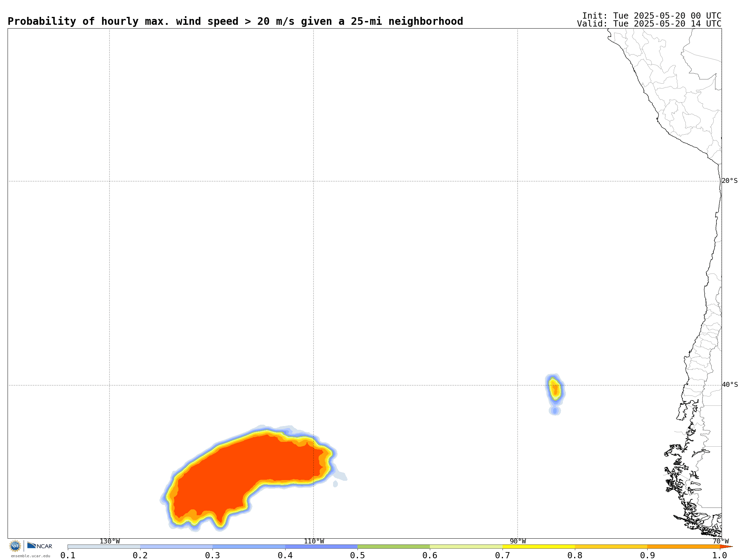Click the 0.1 colorbar tick label
Image resolution: width=744 pixels, height=560 pixels.
(x=68, y=555)
